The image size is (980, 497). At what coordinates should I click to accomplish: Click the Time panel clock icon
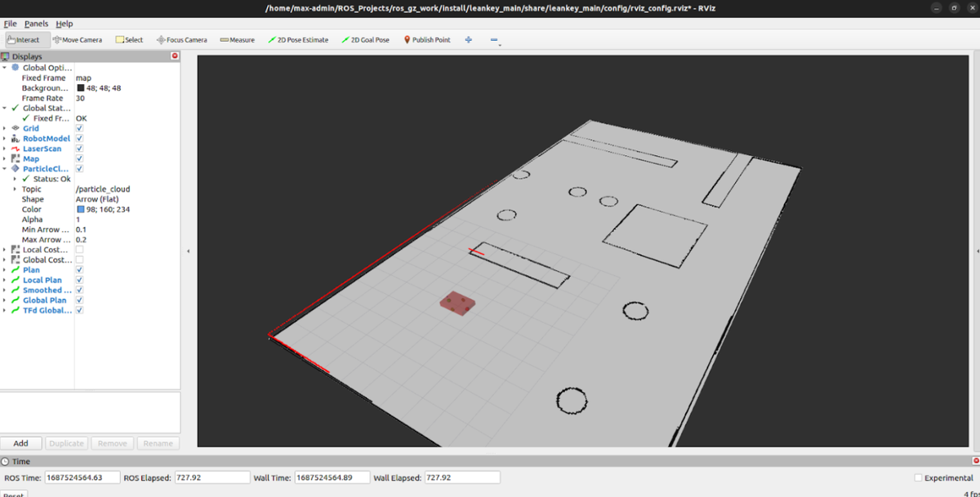tap(5, 461)
